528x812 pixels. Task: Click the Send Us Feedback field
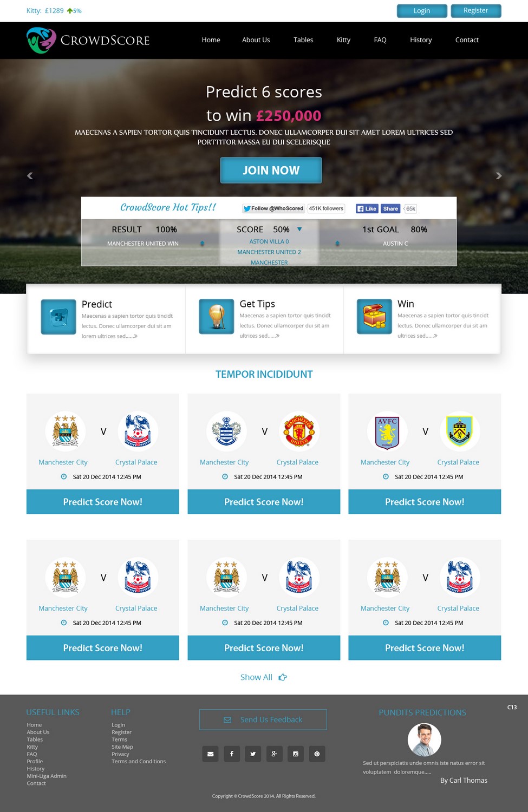(263, 719)
